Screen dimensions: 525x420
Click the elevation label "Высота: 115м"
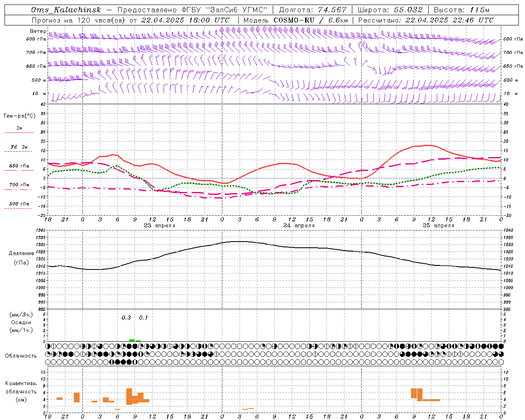tap(462, 10)
